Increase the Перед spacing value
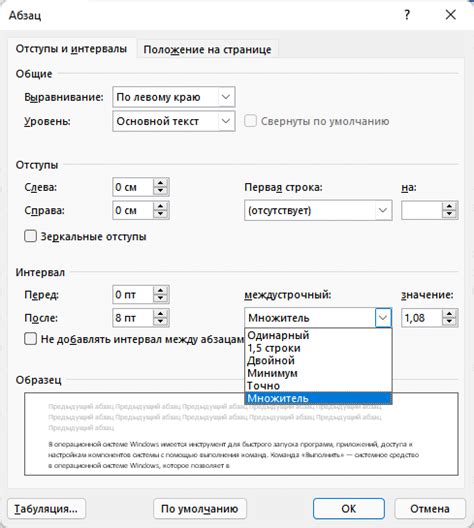The width and height of the screenshot is (474, 528). tap(161, 291)
